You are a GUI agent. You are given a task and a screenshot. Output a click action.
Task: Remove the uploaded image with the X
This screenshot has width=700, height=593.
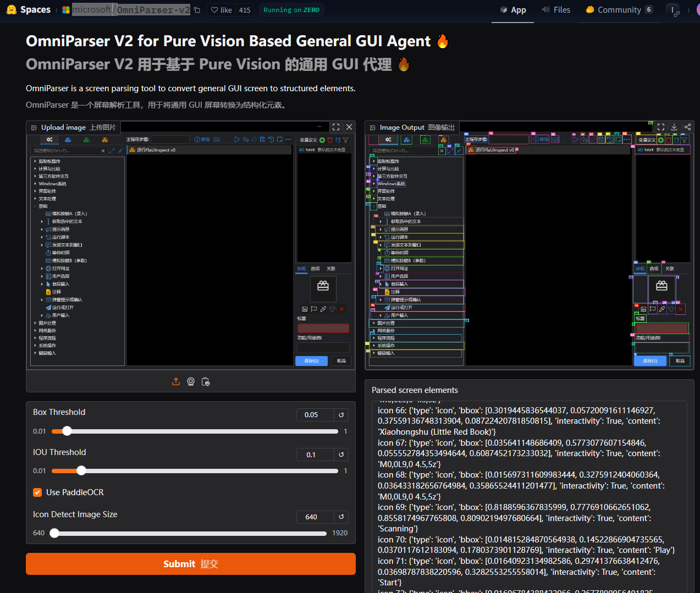[x=349, y=127]
